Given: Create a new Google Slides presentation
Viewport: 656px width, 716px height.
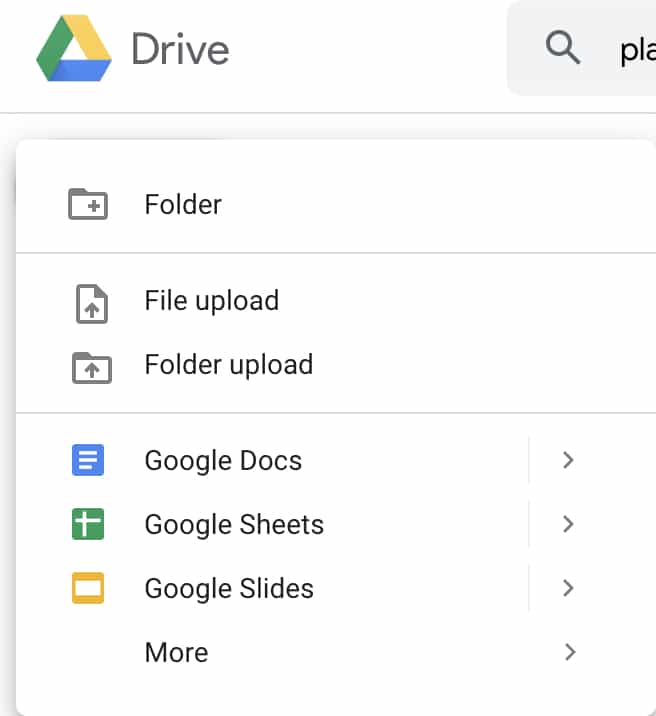Looking at the screenshot, I should [x=272, y=588].
